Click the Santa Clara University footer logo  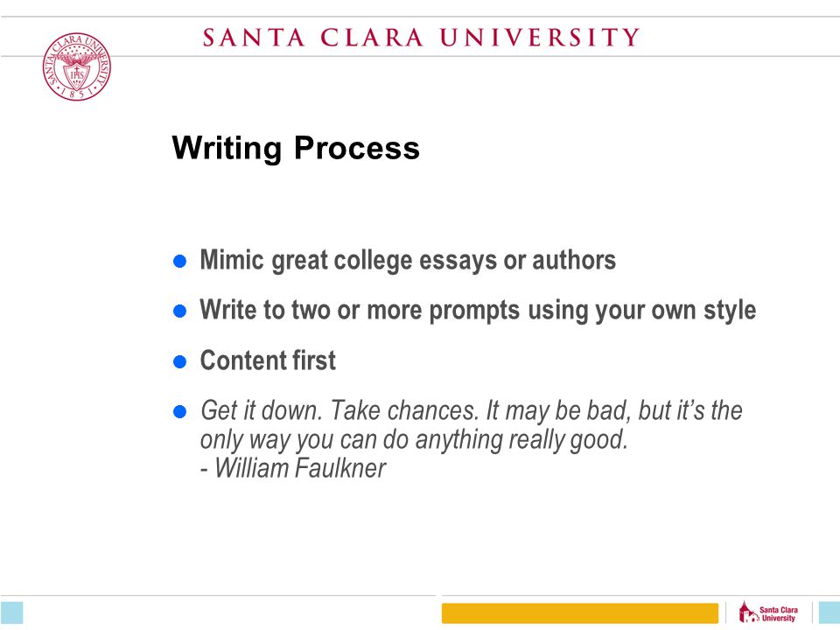click(x=768, y=612)
